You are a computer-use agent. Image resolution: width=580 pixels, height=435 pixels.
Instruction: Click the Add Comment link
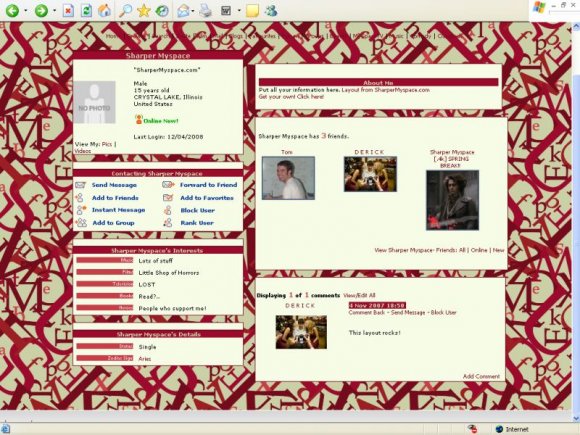pos(481,376)
